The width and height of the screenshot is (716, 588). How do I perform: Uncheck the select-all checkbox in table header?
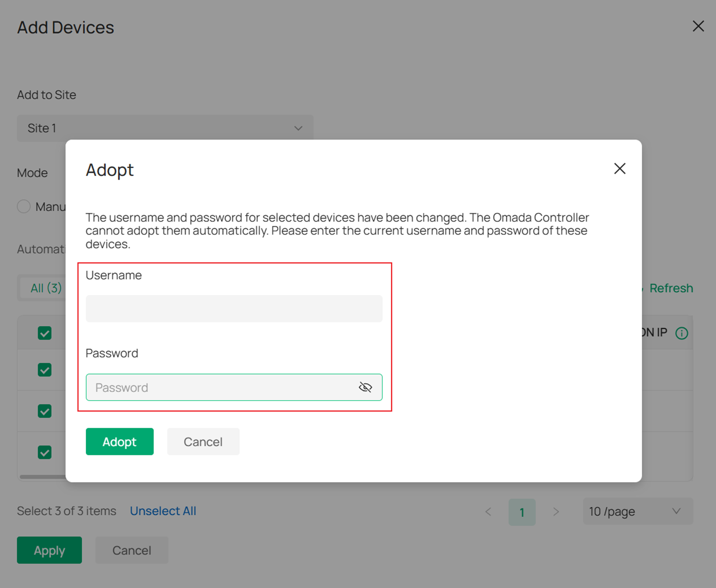point(44,333)
